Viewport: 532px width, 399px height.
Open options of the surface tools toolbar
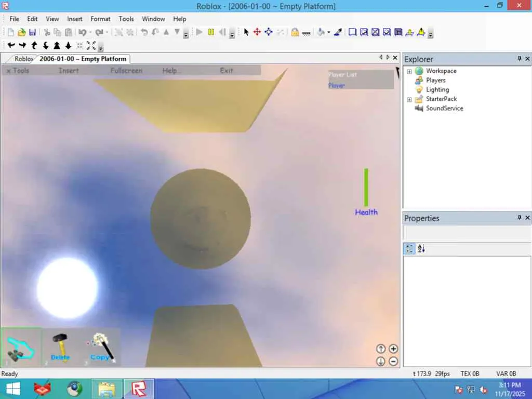point(430,34)
